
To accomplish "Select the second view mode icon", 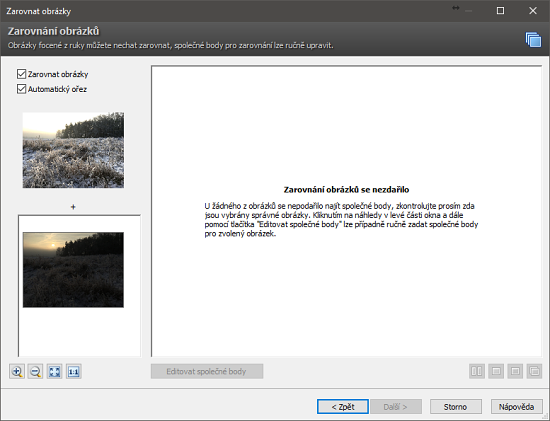I will (x=496, y=371).
